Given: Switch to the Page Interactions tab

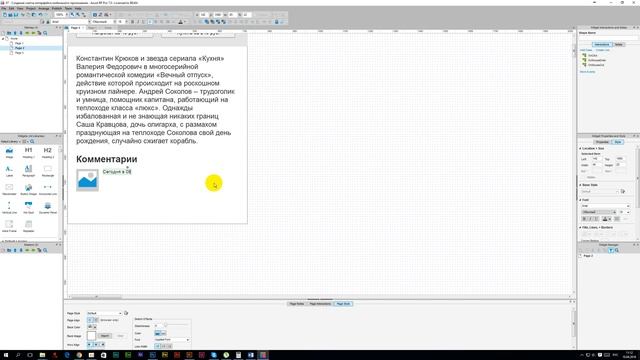Looking at the screenshot, I should click(320, 304).
